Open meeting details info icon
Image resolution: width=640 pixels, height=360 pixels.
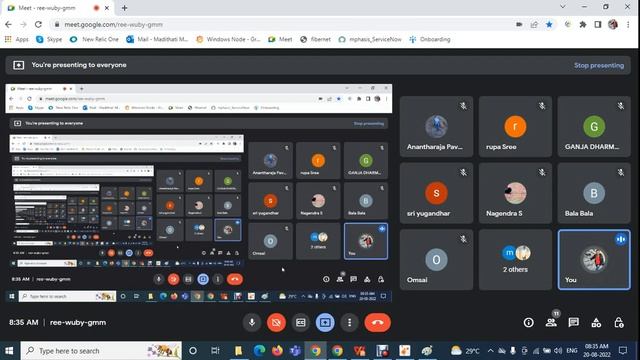[x=529, y=323]
